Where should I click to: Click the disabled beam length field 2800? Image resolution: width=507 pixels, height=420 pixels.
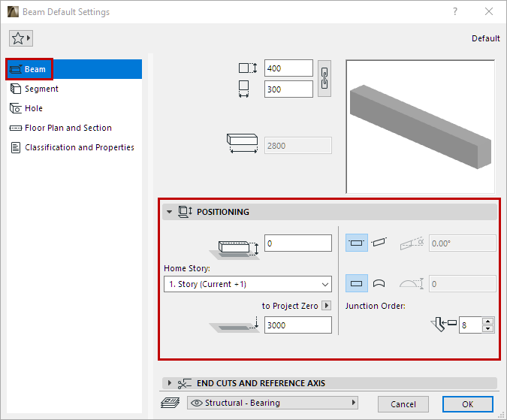click(x=297, y=146)
